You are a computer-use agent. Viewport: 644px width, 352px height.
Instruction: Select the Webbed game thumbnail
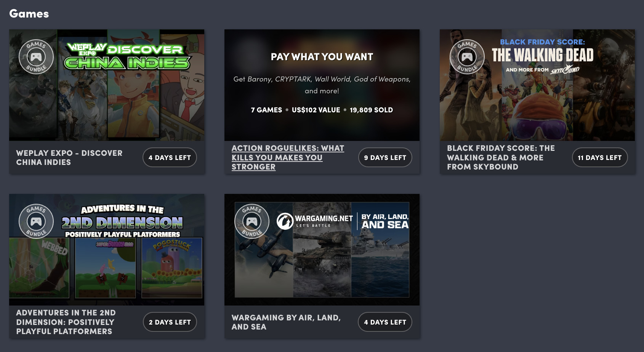coord(39,267)
